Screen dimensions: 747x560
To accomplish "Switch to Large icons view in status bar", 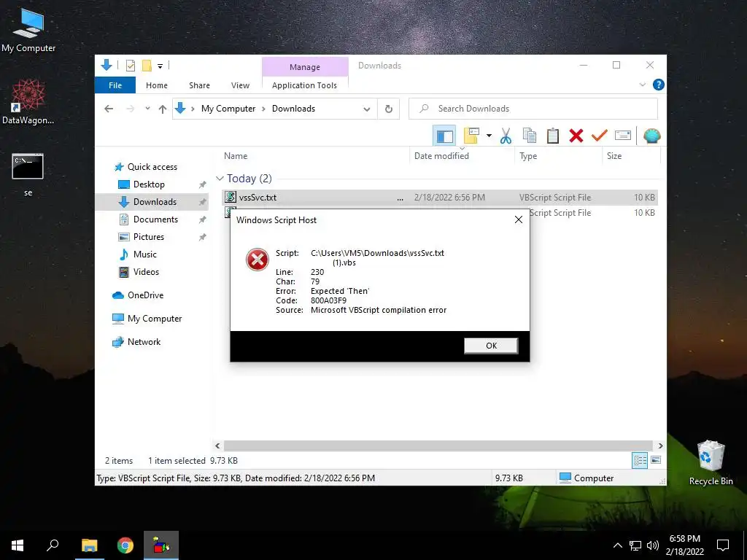I will [656, 460].
